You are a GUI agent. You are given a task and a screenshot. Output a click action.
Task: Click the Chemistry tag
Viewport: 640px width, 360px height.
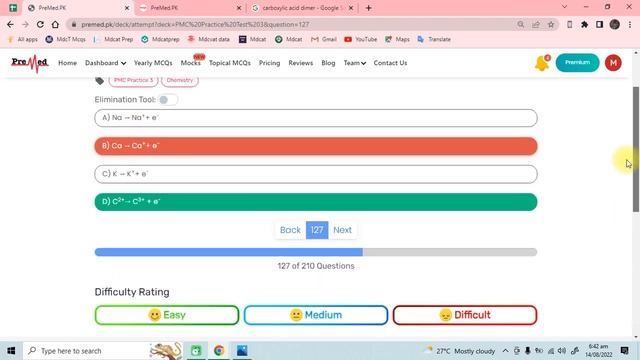pos(180,80)
